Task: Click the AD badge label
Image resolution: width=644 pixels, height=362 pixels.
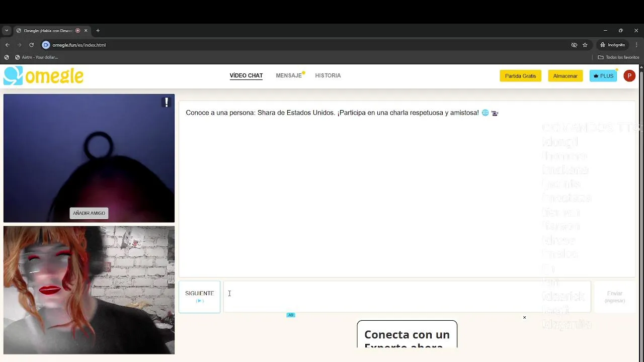Action: tap(290, 315)
